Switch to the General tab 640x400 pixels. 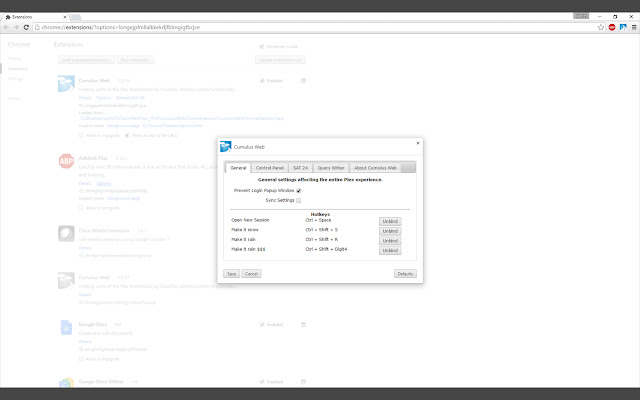pyautogui.click(x=236, y=168)
